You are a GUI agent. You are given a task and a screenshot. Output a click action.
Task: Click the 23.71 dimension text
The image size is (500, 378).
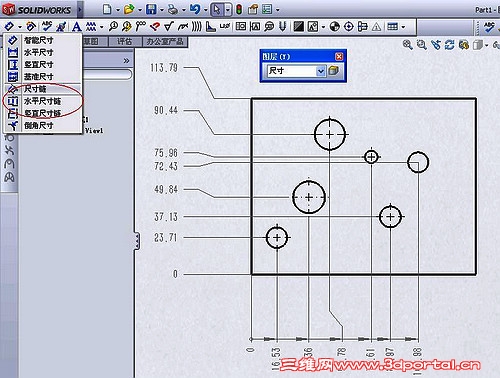[165, 238]
